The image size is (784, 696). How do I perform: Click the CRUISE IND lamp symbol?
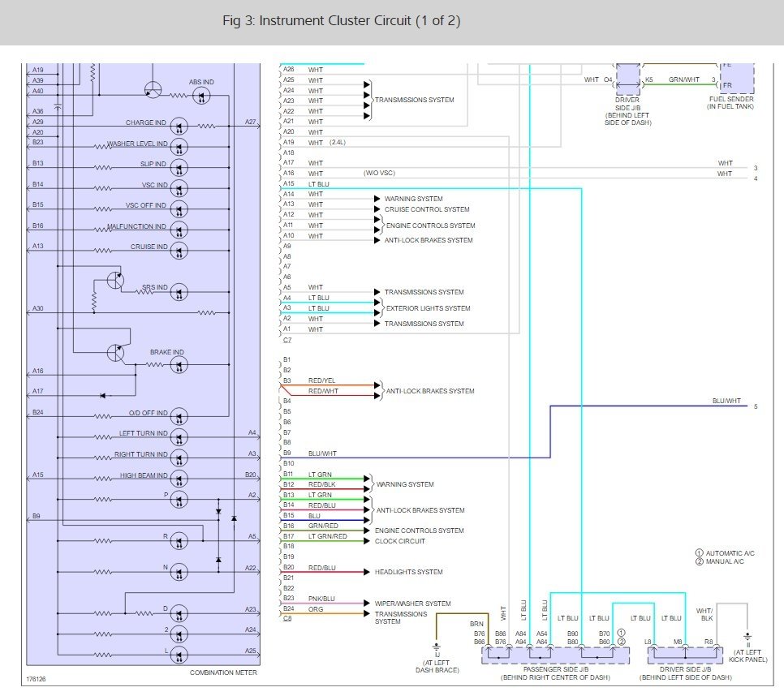point(179,251)
